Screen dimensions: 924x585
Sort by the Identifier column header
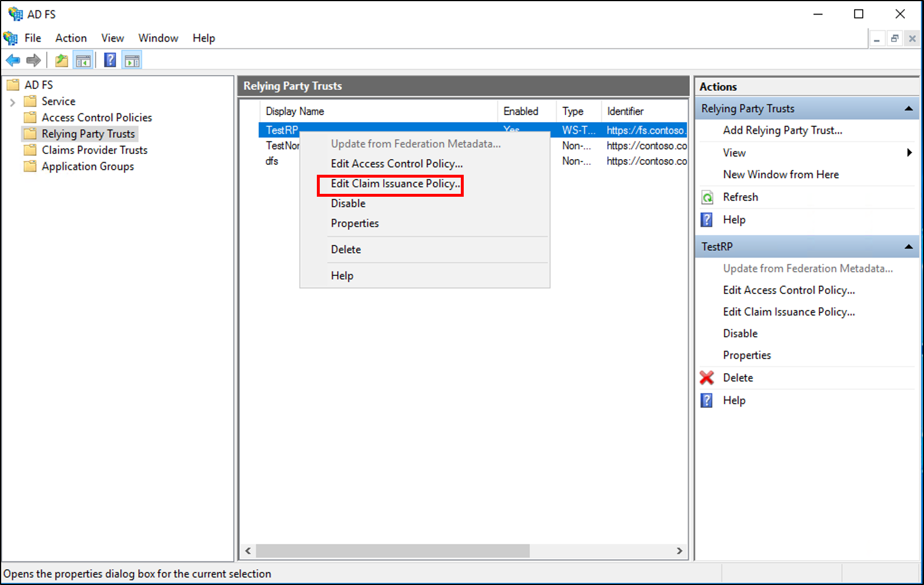click(645, 111)
